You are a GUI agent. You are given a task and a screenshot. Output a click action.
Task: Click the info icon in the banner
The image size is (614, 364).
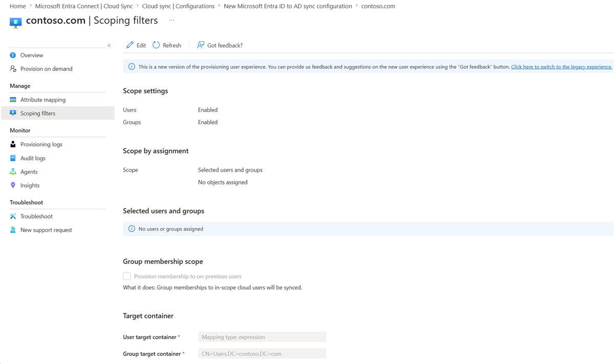(131, 66)
